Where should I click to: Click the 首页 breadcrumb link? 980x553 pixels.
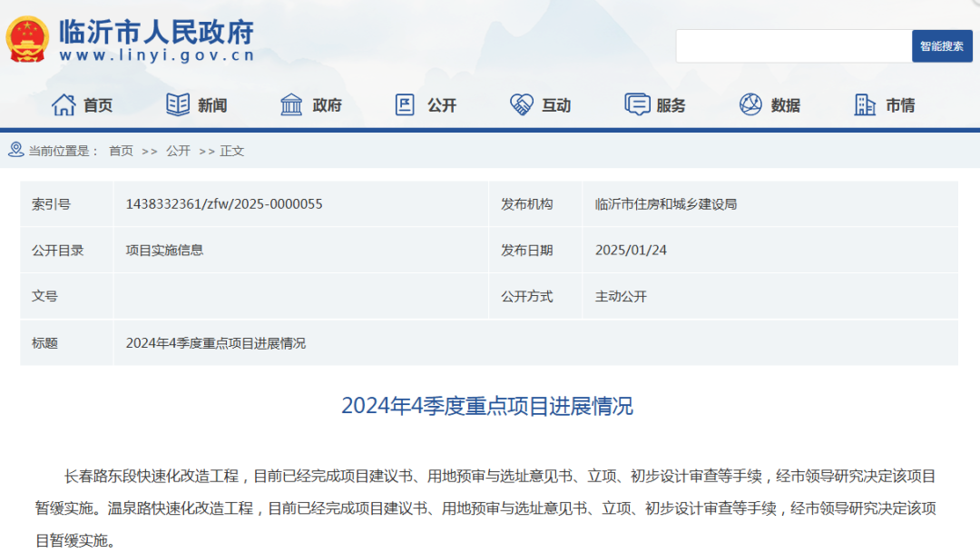point(121,151)
